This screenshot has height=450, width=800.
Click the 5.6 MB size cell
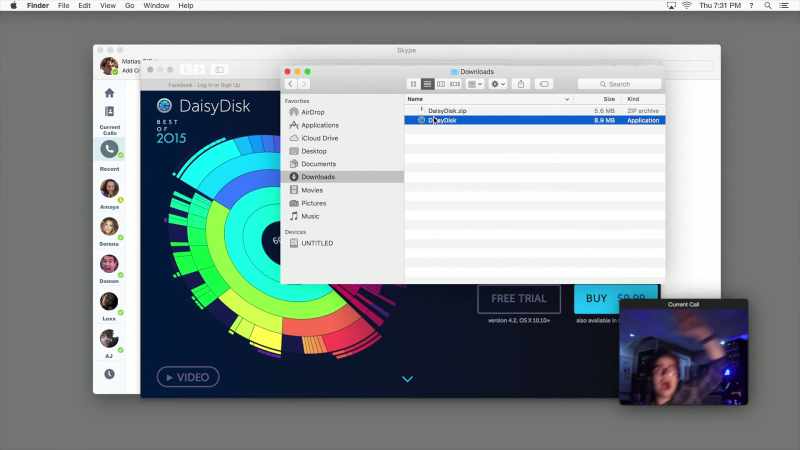click(604, 111)
